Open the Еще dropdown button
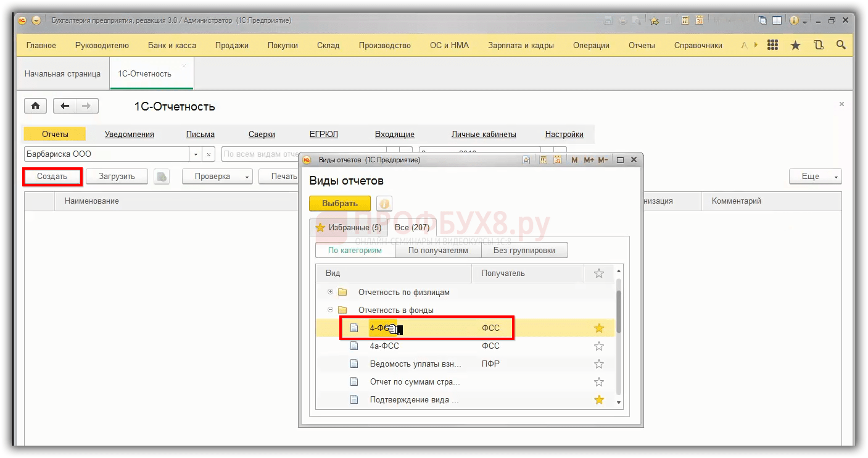This screenshot has height=458, width=868. tap(816, 177)
